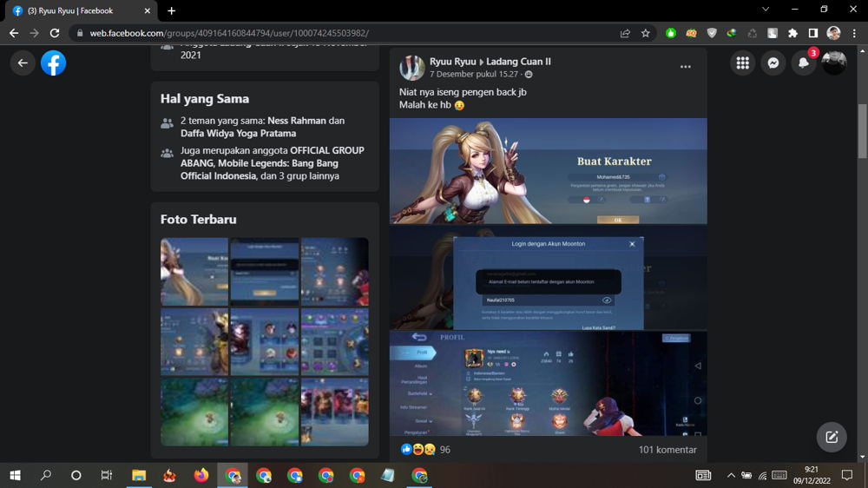Open the second Foto Terbaru thumbnail
This screenshot has height=488, width=868.
[x=265, y=272]
